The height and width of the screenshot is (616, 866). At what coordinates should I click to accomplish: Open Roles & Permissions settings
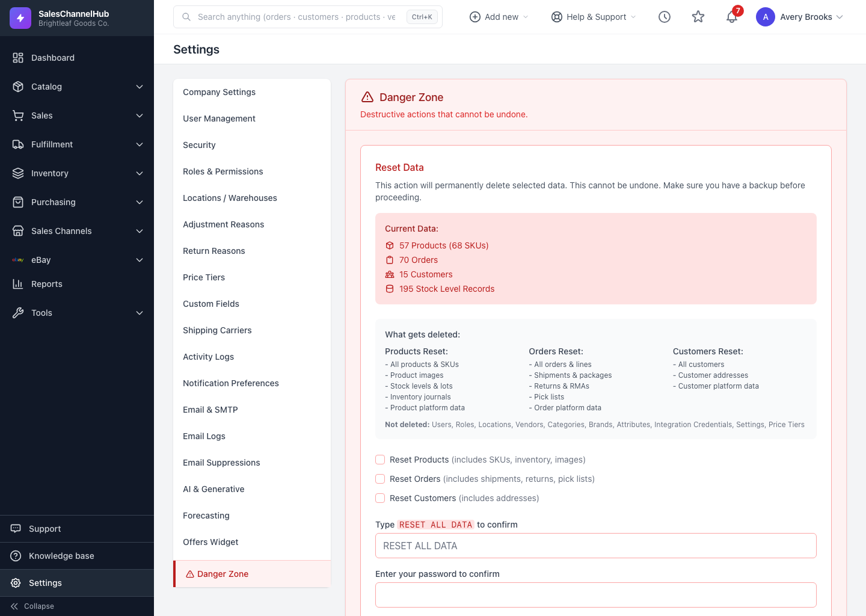[x=252, y=171]
